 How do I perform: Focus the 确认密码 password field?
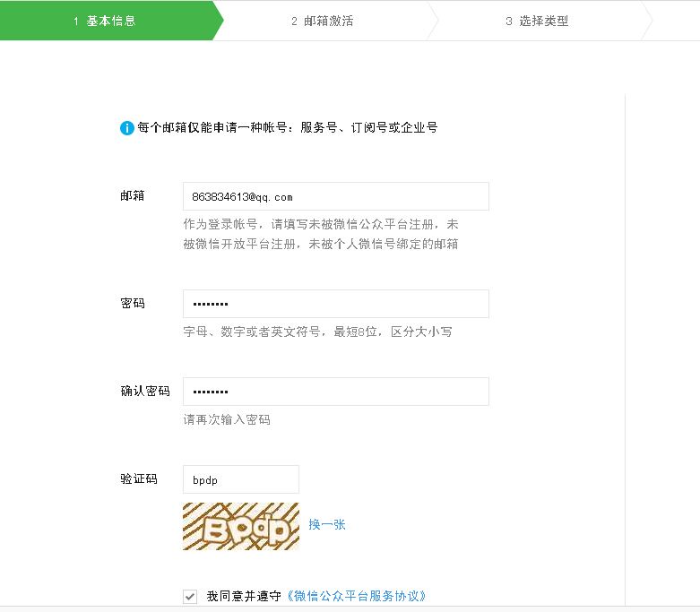(x=335, y=392)
